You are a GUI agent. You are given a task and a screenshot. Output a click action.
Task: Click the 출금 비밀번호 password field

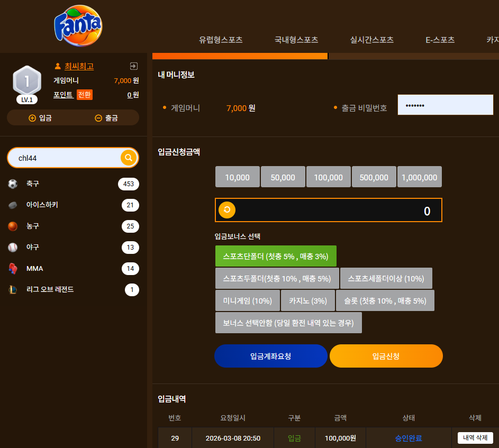point(445,105)
